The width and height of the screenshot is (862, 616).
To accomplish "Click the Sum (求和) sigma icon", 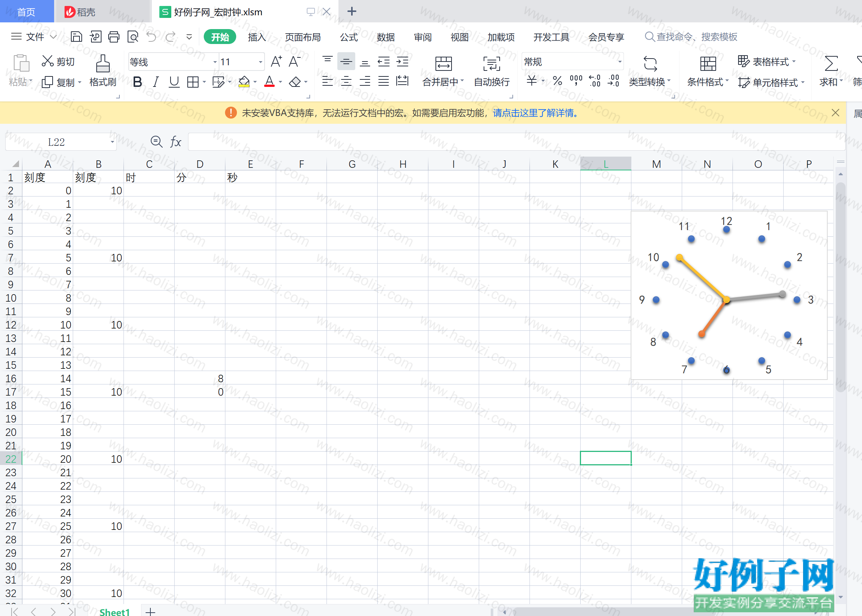I will click(831, 64).
